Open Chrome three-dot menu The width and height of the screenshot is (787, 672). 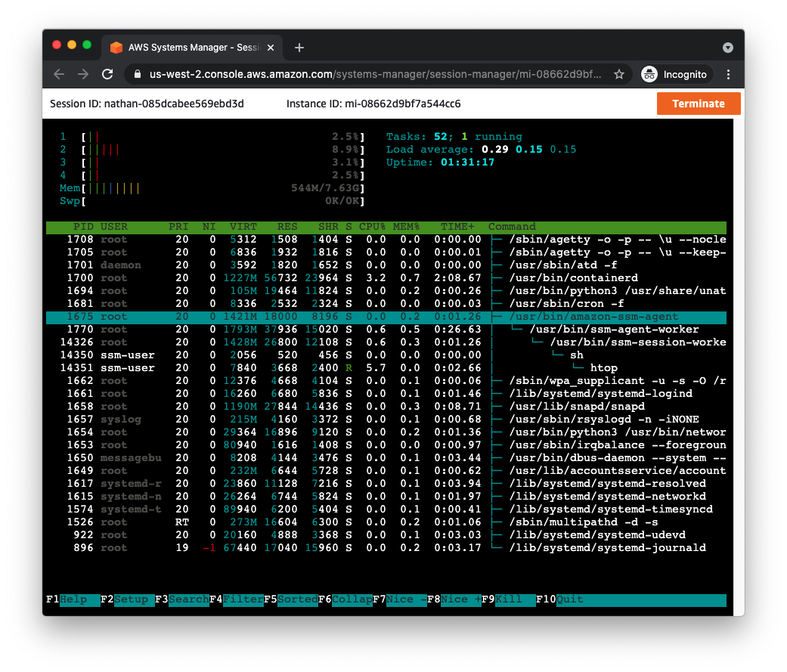[x=728, y=74]
